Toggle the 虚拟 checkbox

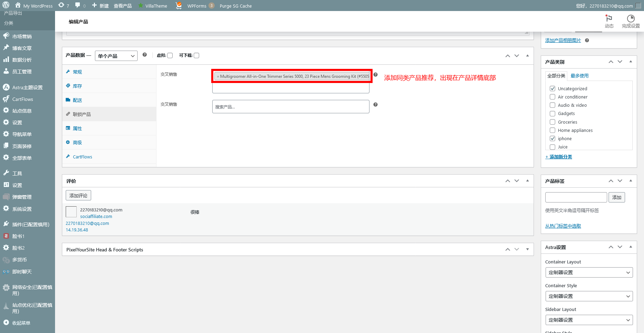coord(170,55)
